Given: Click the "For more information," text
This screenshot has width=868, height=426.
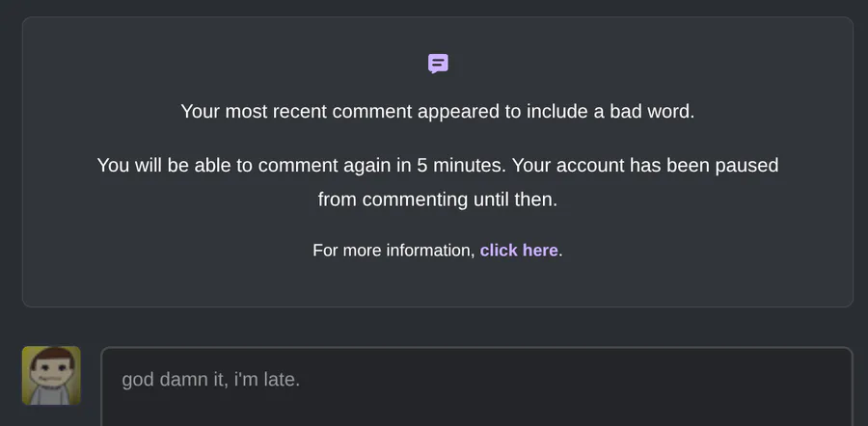Looking at the screenshot, I should point(393,251).
